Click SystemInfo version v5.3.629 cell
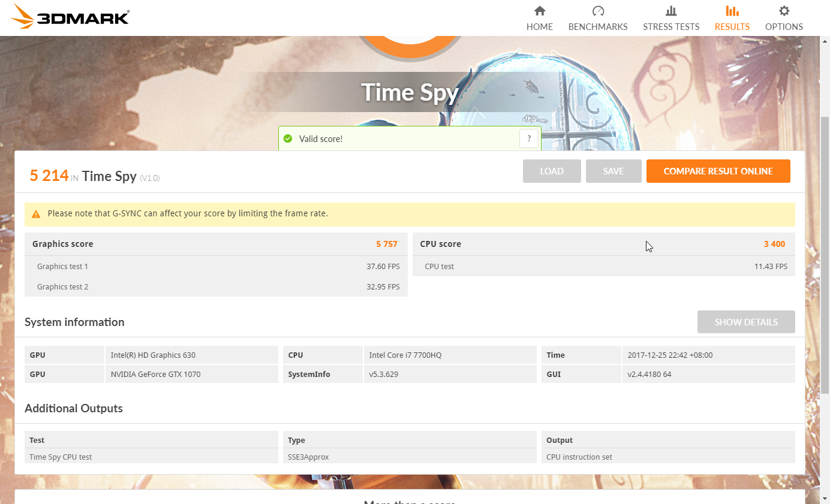830x504 pixels. coord(450,374)
